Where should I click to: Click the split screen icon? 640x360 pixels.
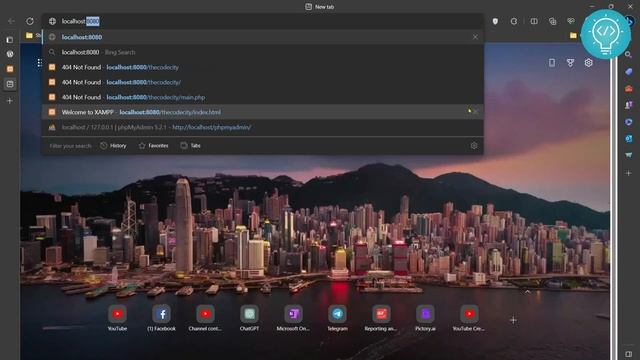coord(534,21)
